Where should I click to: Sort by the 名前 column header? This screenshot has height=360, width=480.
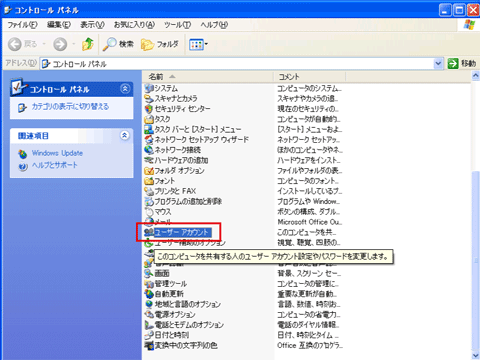(207, 77)
